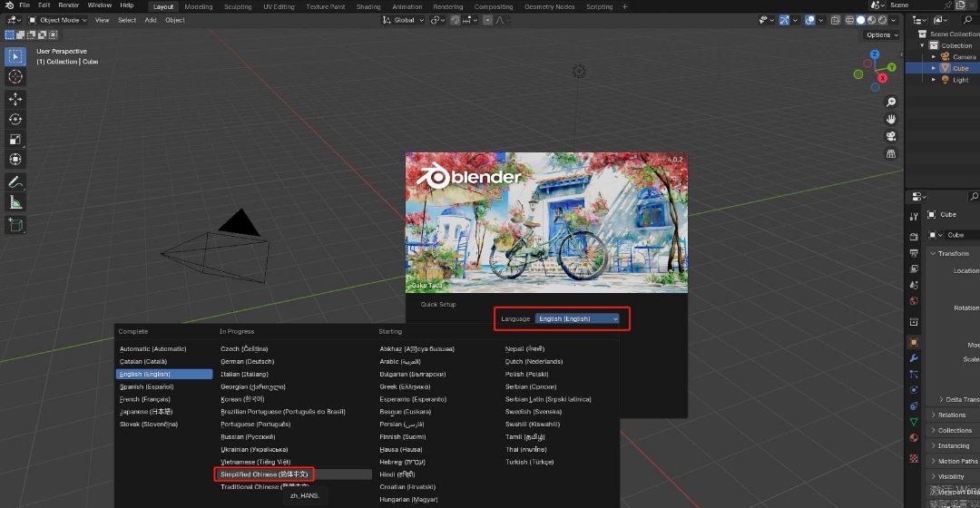Select Japanese from the language list

click(147, 411)
